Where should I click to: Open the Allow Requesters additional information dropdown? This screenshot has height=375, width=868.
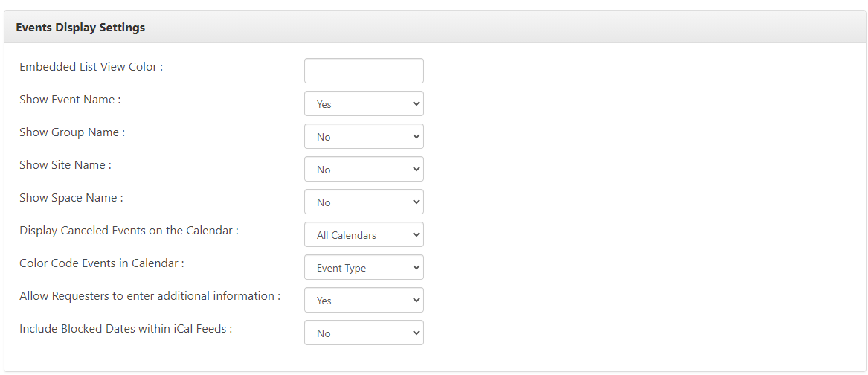[x=364, y=300]
